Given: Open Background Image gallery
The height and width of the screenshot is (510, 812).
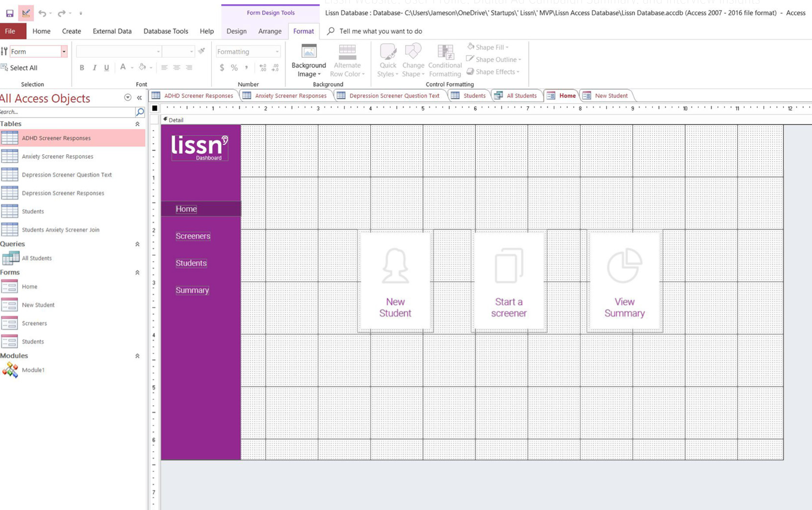Looking at the screenshot, I should [x=309, y=61].
